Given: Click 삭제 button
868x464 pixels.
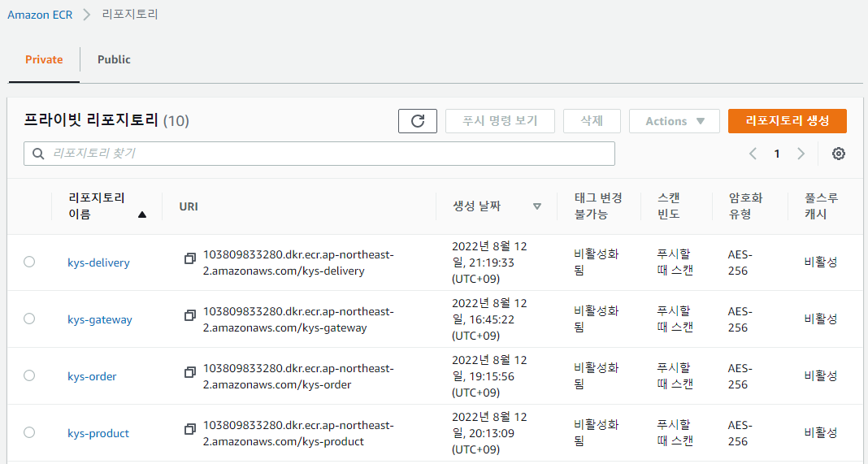Looking at the screenshot, I should pyautogui.click(x=592, y=121).
